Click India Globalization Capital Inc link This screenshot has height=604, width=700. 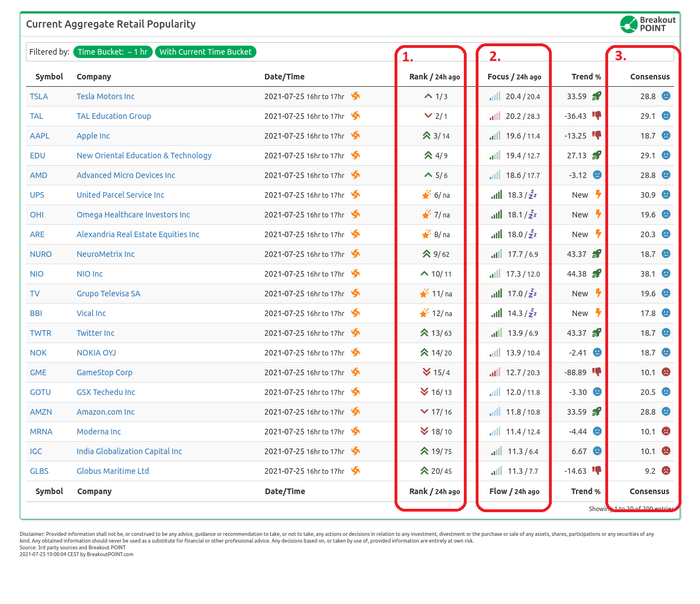[x=129, y=451]
